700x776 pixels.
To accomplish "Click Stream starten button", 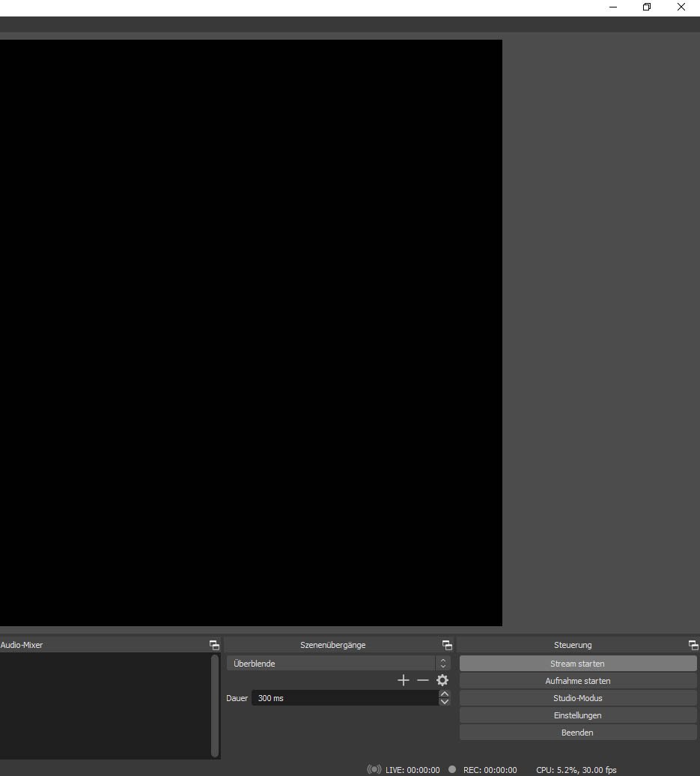I will 578,663.
